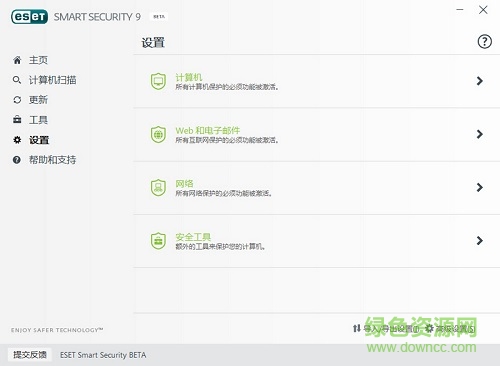The height and width of the screenshot is (366, 500).
Task: Click the 提交反馈 button
Action: (30, 355)
